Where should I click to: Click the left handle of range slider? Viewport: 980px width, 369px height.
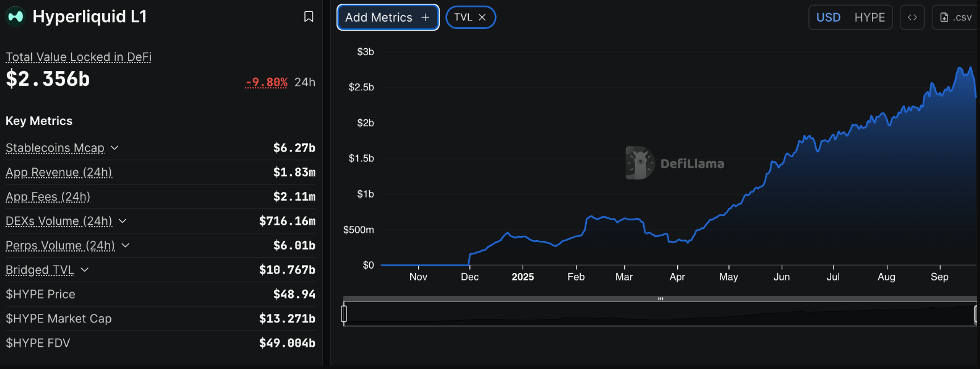pos(344,314)
